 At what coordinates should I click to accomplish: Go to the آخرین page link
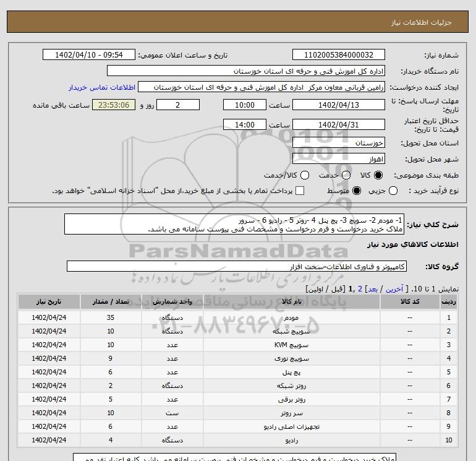point(394,289)
